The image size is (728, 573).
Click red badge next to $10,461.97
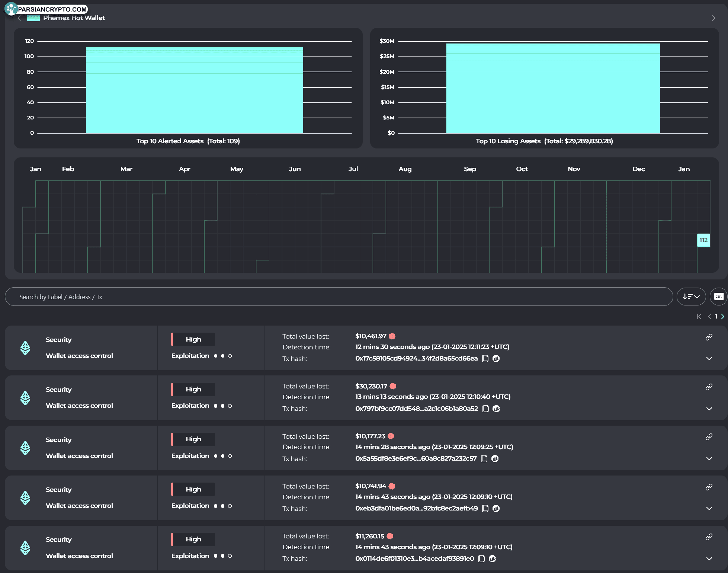point(392,336)
